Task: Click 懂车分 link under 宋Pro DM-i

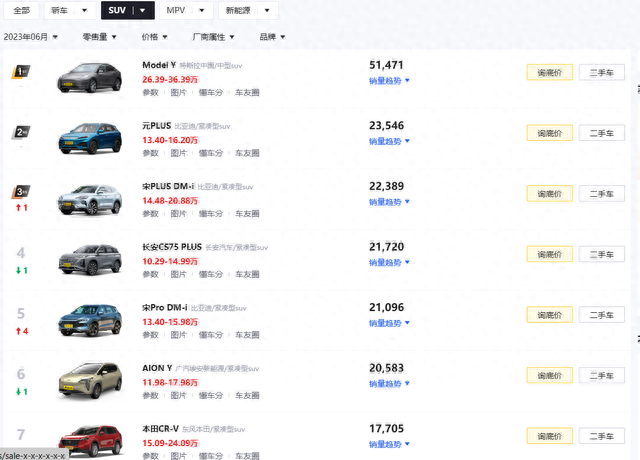Action: [211, 335]
